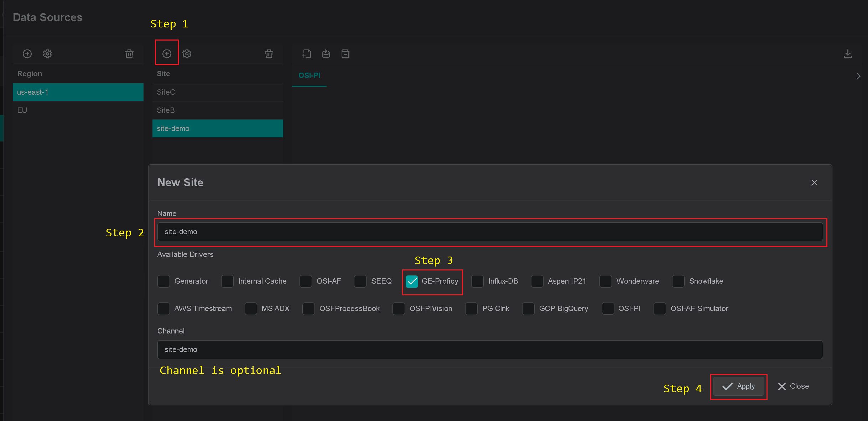Select the EU region

(x=78, y=110)
